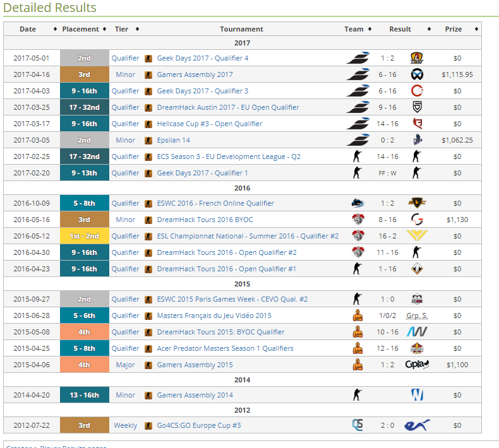Open DreamHack Austin 2017 - EU Open Qualifier
The width and height of the screenshot is (499, 448).
pos(228,107)
